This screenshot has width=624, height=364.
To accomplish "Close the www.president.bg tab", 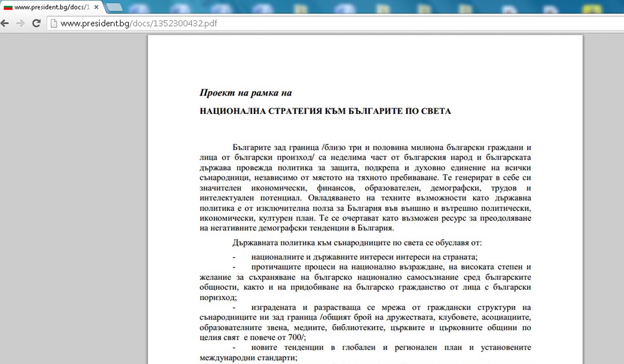I will coord(97,7).
